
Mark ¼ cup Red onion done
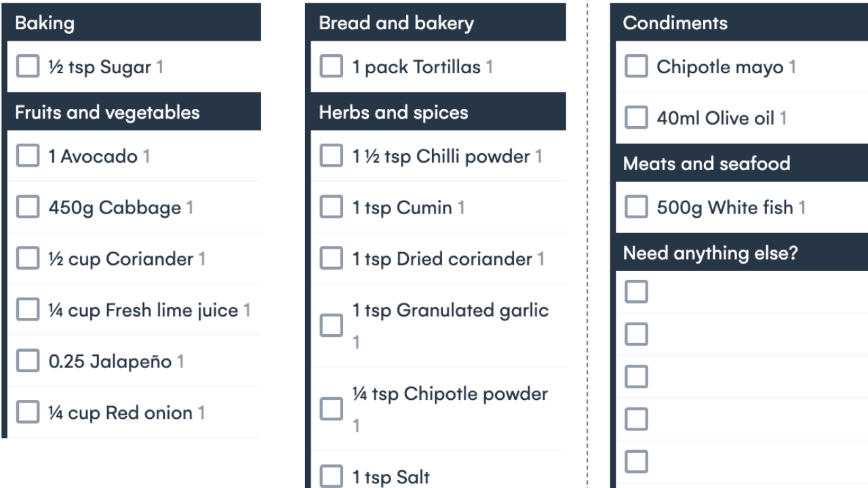point(28,412)
